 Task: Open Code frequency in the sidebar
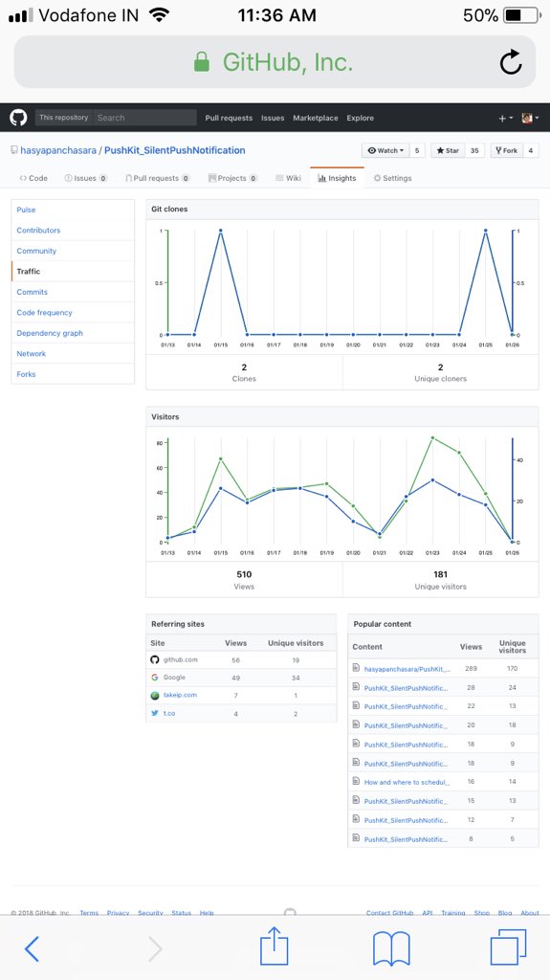[73, 313]
